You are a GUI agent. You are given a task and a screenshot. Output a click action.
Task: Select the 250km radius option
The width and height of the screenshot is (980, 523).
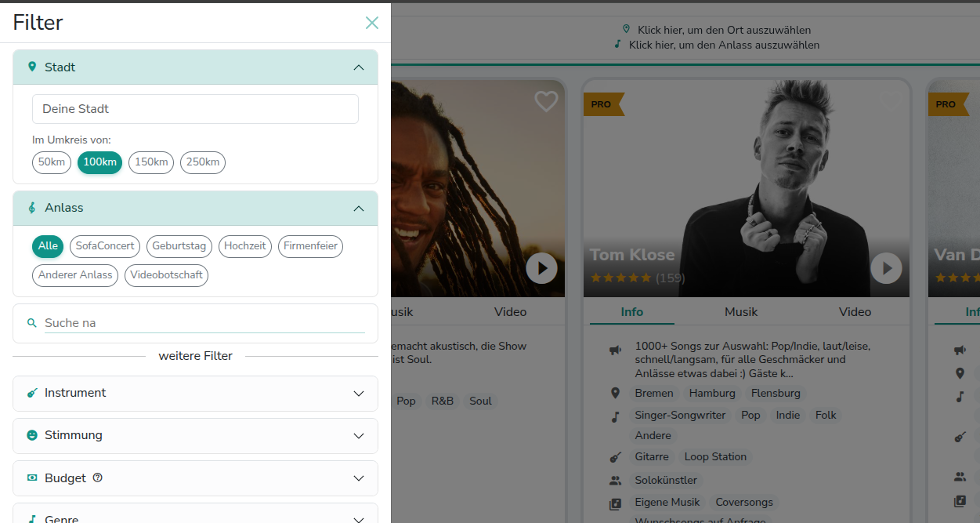pyautogui.click(x=203, y=162)
